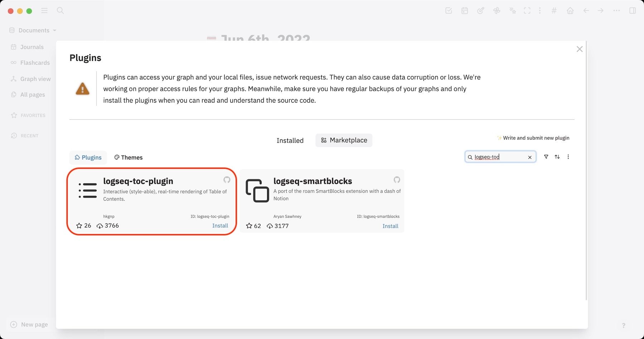
Task: Open the plugin sort order menu
Action: coord(557,157)
